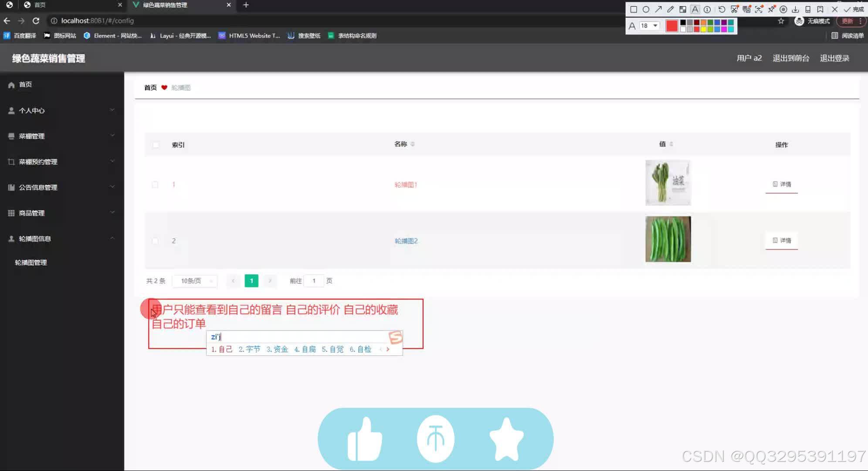The width and height of the screenshot is (868, 471).
Task: Check the row for 轮播图2
Action: [x=155, y=241]
